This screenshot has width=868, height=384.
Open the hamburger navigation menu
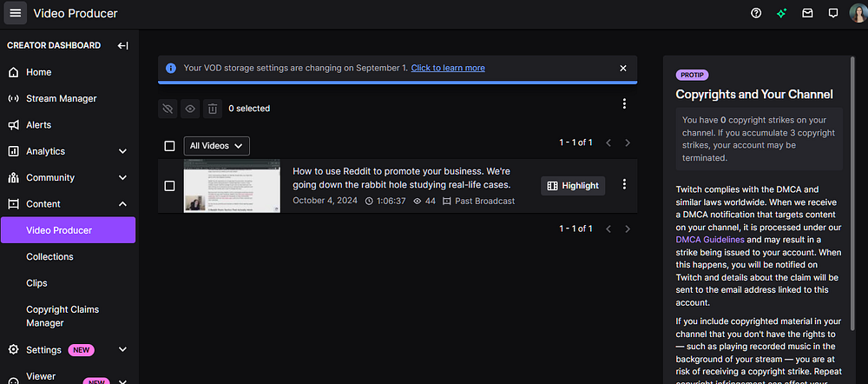16,13
